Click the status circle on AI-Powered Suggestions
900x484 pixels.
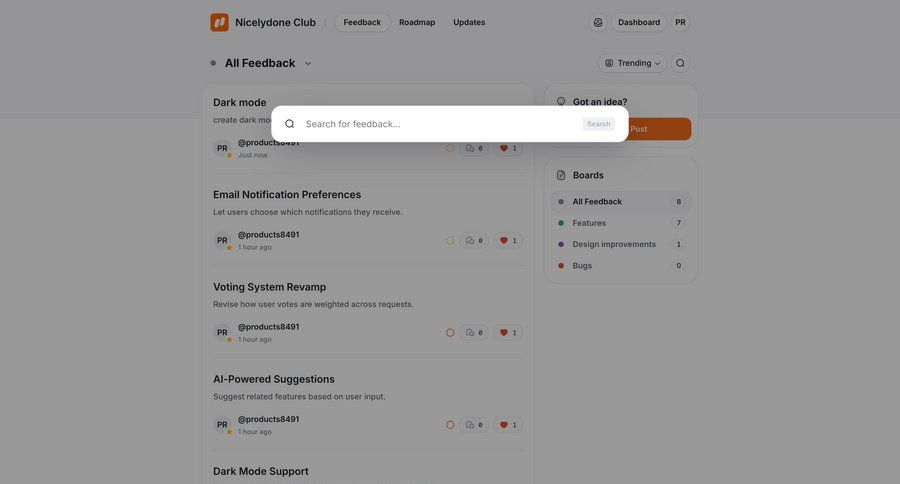(450, 425)
